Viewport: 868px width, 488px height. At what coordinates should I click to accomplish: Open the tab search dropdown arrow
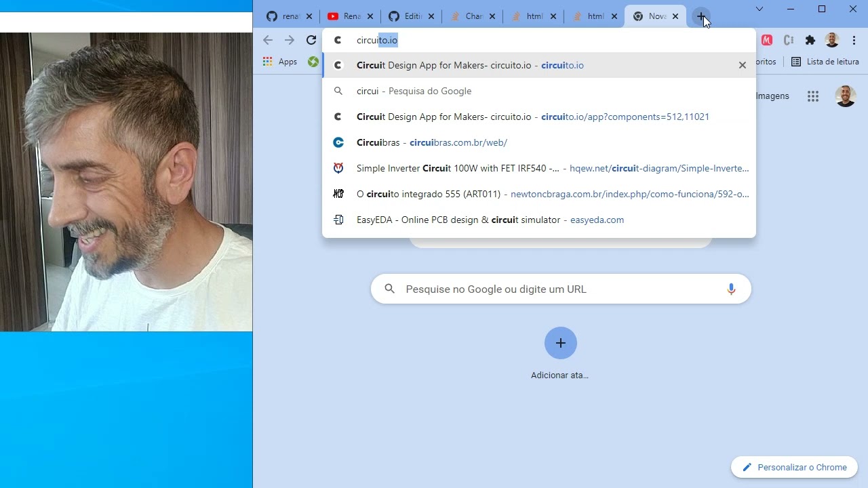pos(759,9)
